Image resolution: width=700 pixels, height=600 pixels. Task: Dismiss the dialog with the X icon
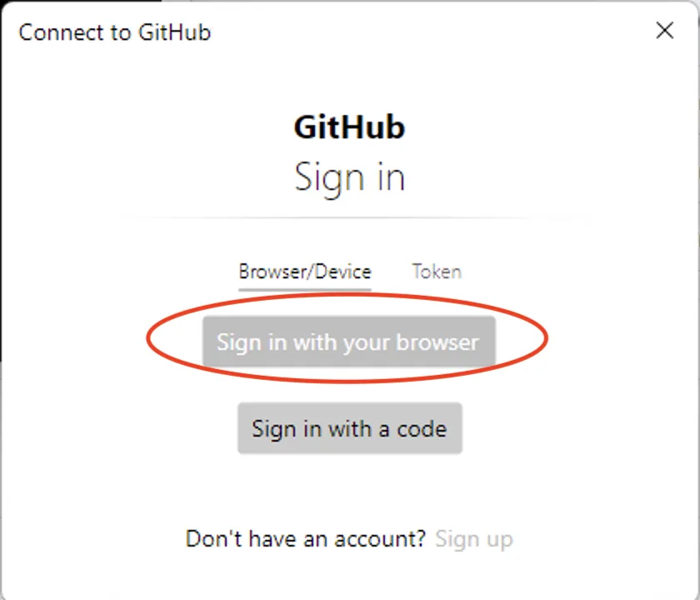point(664,32)
